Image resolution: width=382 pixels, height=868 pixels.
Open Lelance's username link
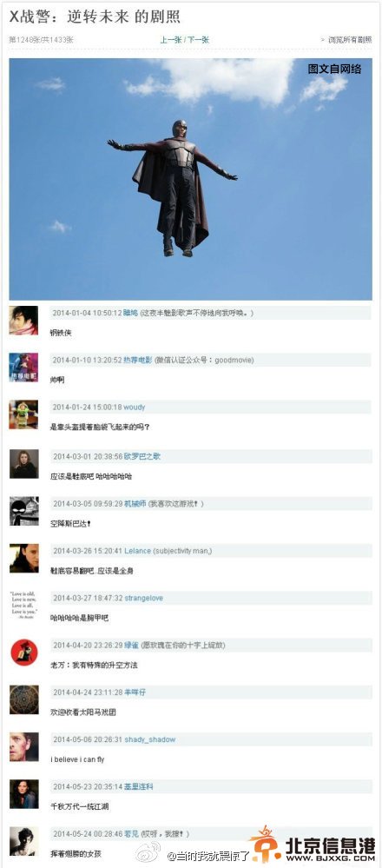(137, 551)
